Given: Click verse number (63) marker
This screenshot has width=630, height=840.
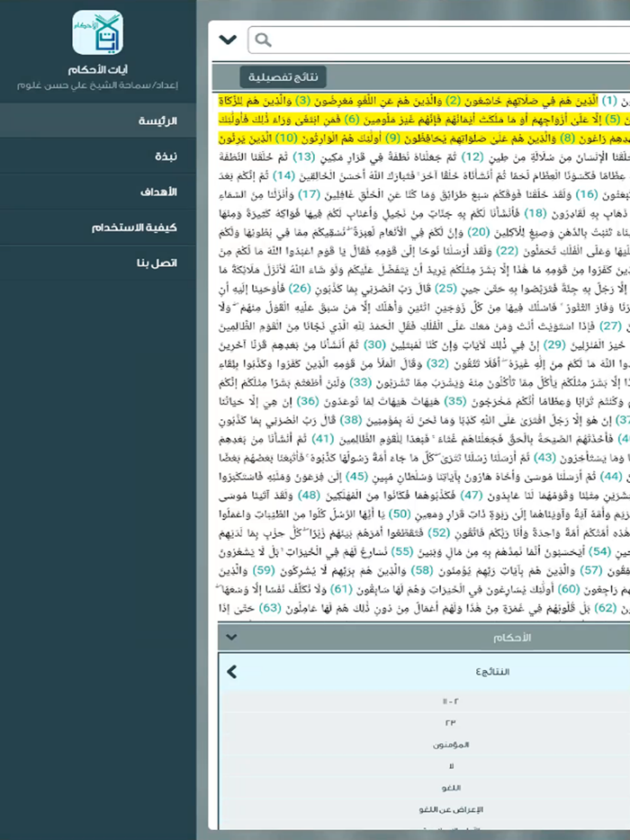Looking at the screenshot, I should 270,607.
